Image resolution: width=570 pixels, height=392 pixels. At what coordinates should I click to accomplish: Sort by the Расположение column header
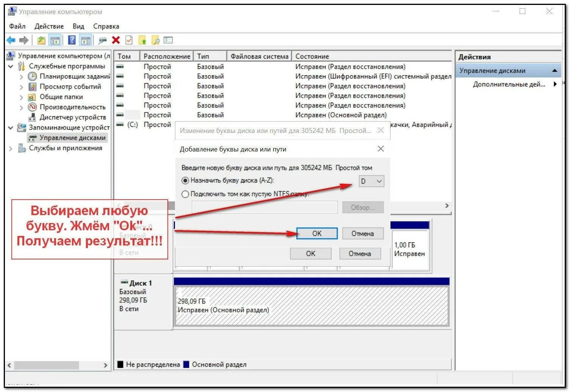[167, 56]
